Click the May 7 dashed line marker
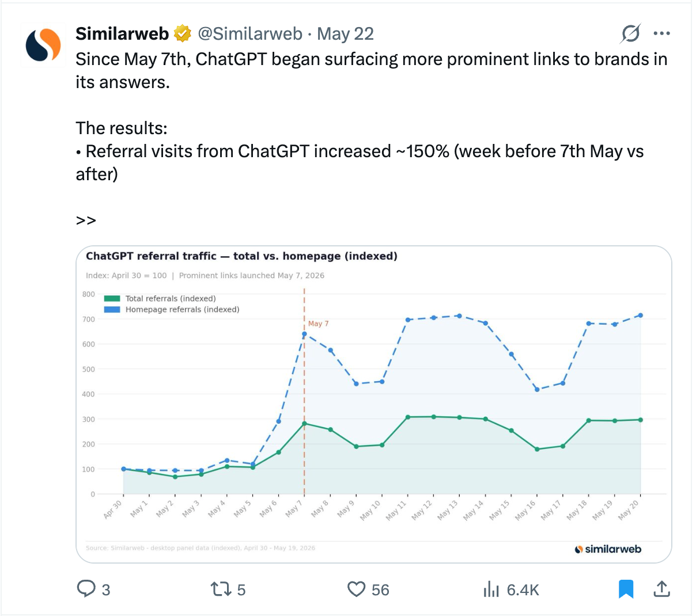 click(304, 391)
